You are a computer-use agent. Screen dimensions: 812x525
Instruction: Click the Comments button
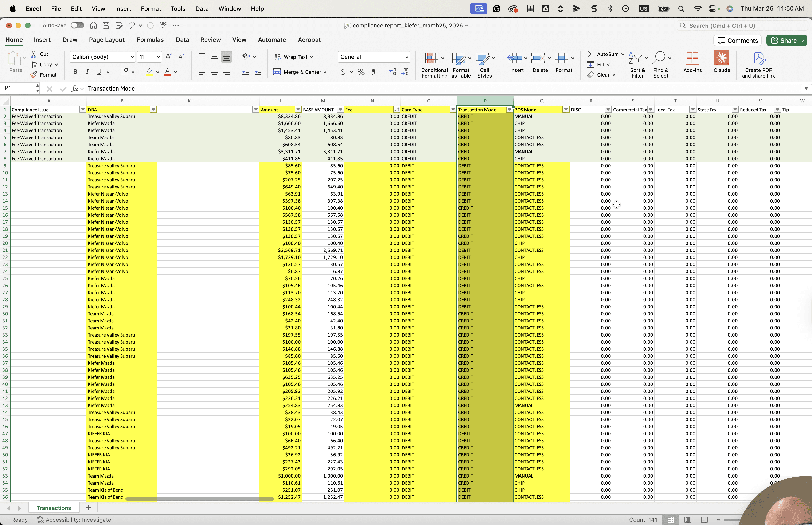click(x=738, y=41)
